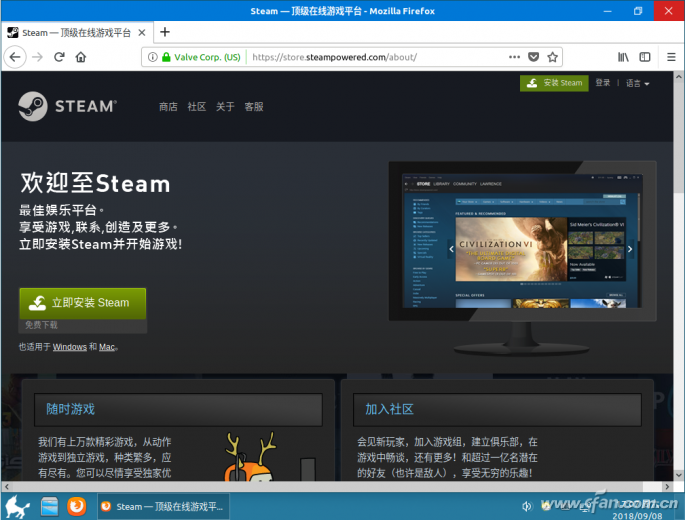Open the Firefox home page icon
This screenshot has height=520, width=685.
click(81, 57)
